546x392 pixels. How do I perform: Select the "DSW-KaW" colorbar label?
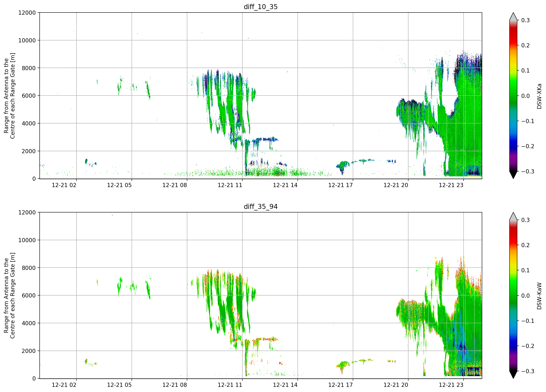pos(539,296)
